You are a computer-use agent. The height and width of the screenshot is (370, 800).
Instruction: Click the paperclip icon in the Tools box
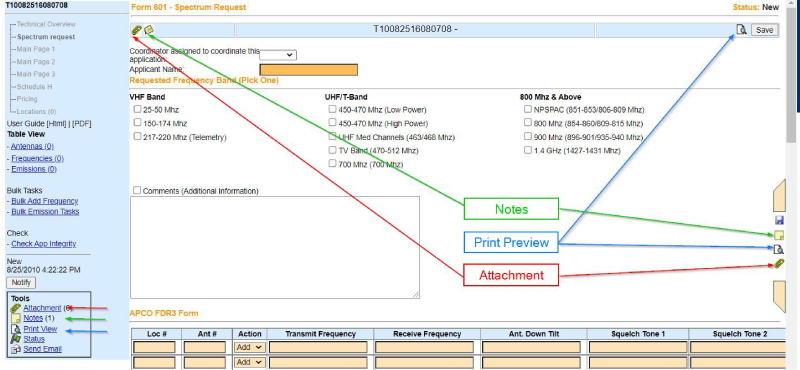pos(15,308)
